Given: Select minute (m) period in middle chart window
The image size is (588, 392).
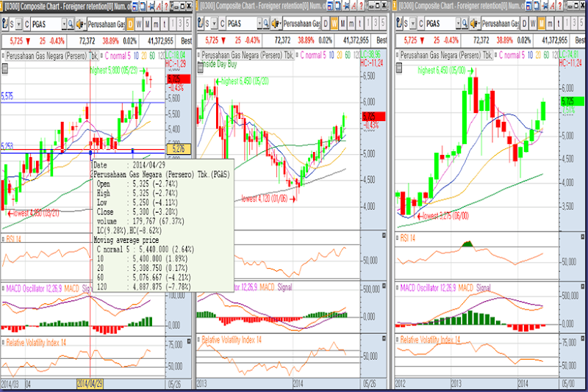Looking at the screenshot, I should point(351,24).
